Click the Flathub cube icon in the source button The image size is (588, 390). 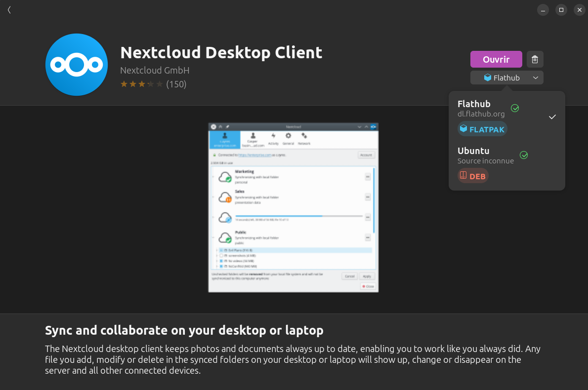point(487,78)
